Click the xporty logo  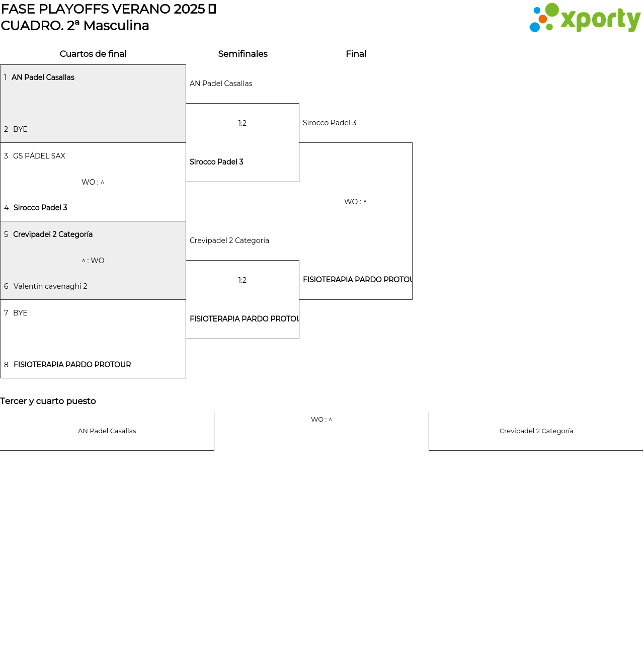[585, 18]
